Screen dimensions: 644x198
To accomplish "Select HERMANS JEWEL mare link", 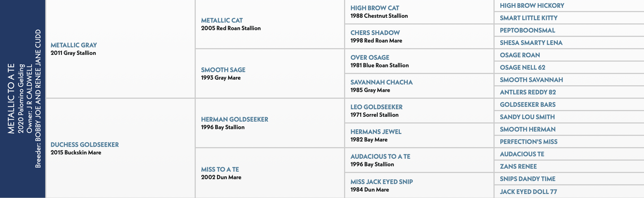I will [x=376, y=132].
